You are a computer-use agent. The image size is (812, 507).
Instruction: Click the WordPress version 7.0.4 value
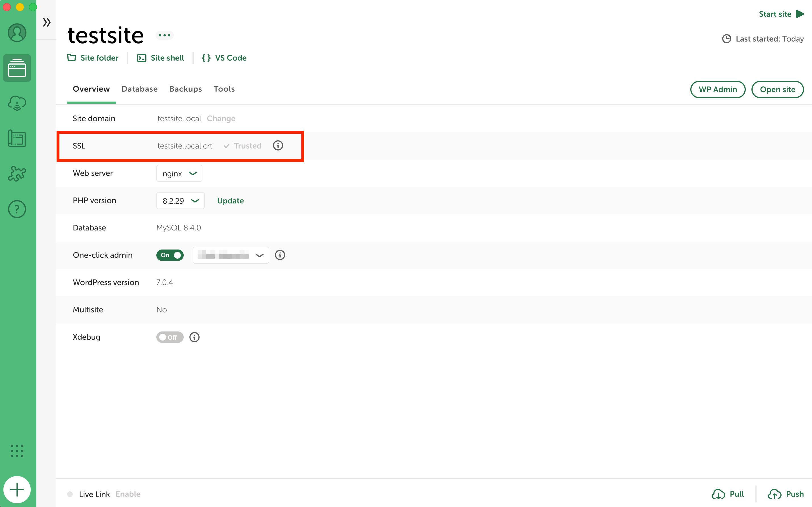point(165,282)
